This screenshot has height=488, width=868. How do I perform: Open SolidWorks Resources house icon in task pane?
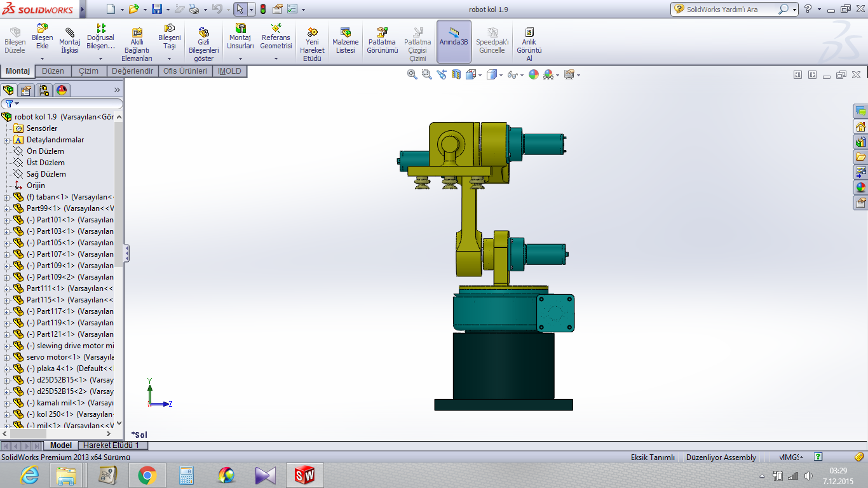[861, 126]
